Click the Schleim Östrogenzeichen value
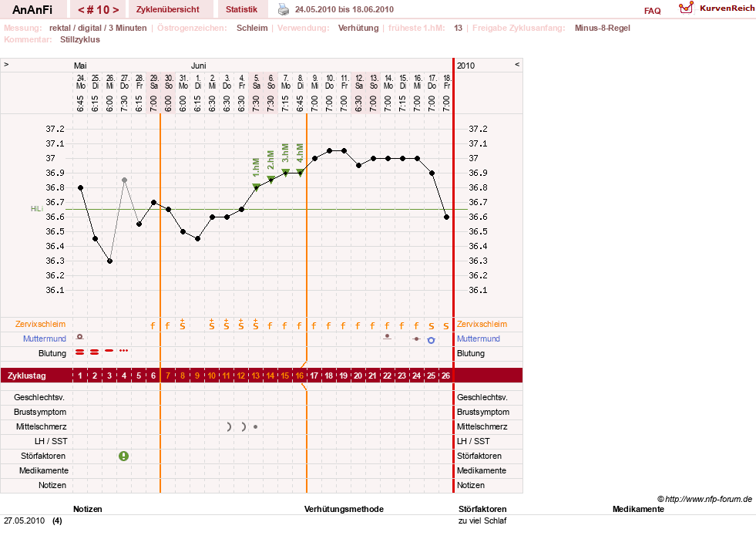The height and width of the screenshot is (539, 756). pos(252,28)
